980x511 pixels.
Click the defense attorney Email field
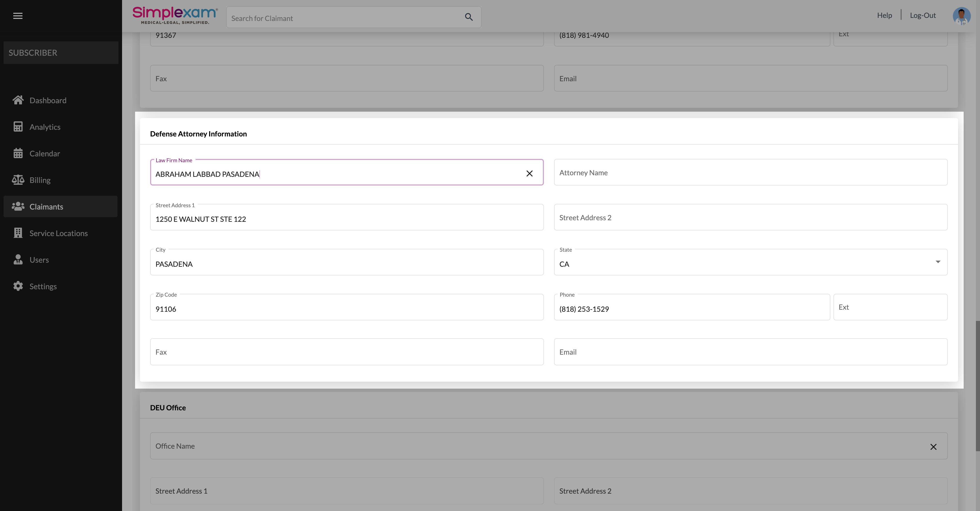point(750,352)
